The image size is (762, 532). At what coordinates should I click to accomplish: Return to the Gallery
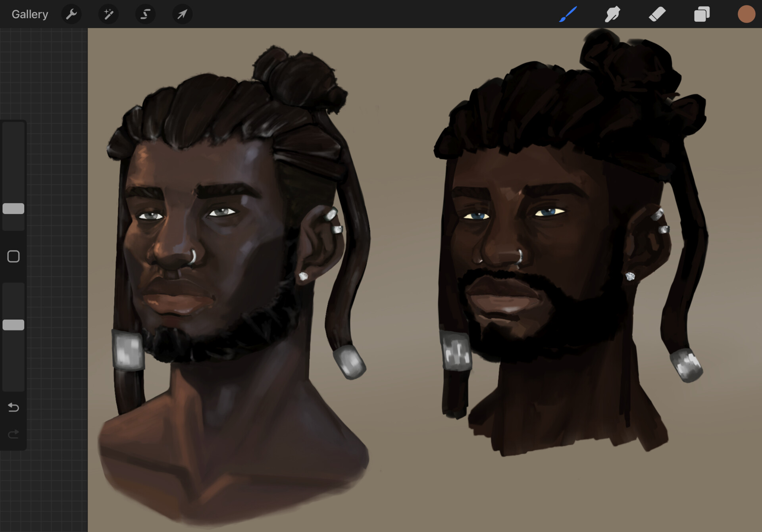tap(30, 14)
